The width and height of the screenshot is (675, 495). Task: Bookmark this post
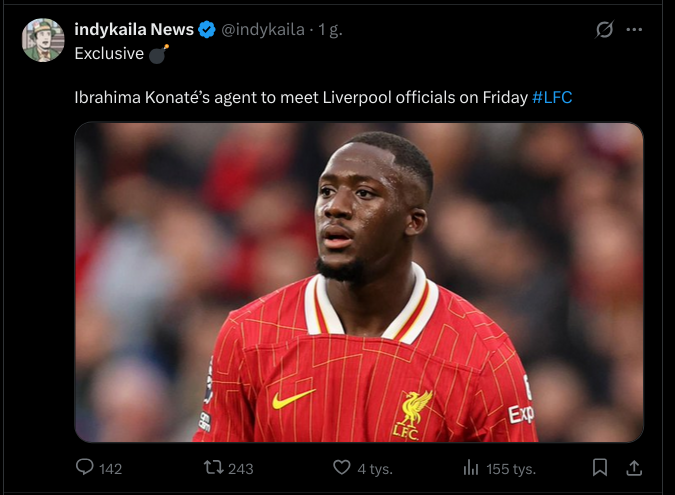coord(599,467)
